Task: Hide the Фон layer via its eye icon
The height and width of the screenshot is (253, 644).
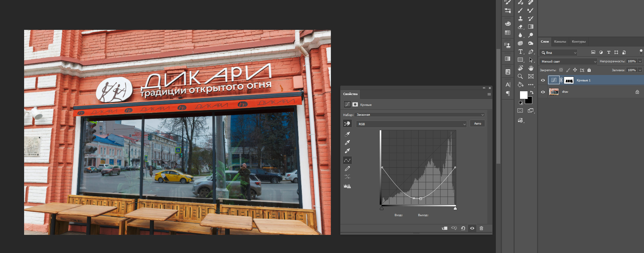Action: [x=543, y=92]
